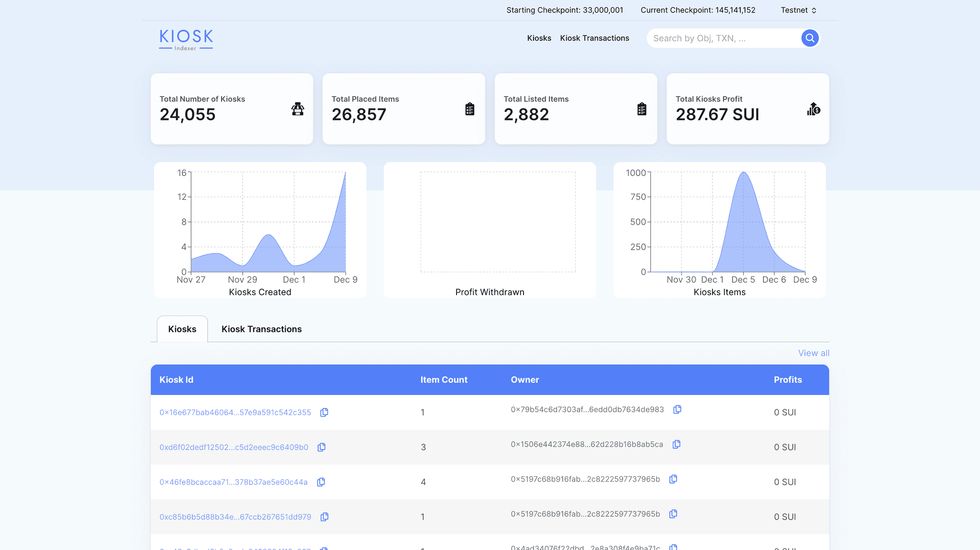Click the blue search magnifier button
The height and width of the screenshot is (550, 980).
click(810, 38)
